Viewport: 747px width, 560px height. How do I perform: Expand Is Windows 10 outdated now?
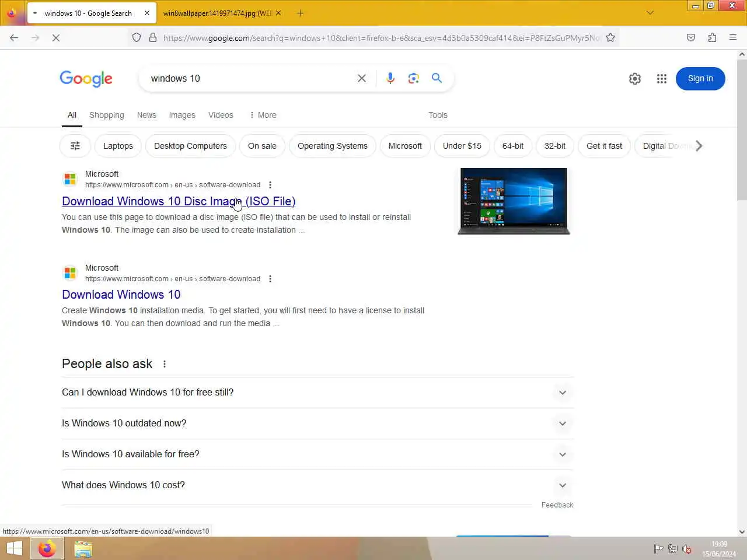pos(317,423)
